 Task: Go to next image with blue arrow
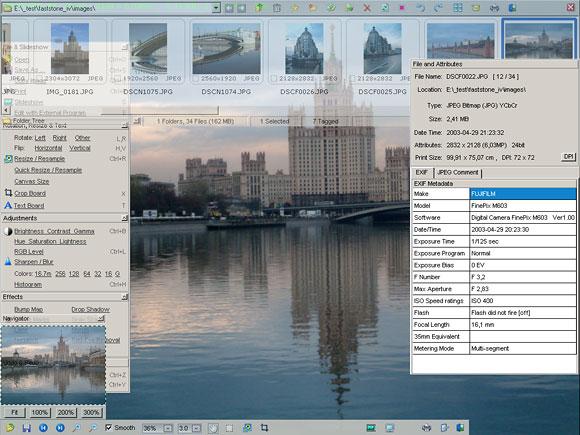[x=60, y=428]
